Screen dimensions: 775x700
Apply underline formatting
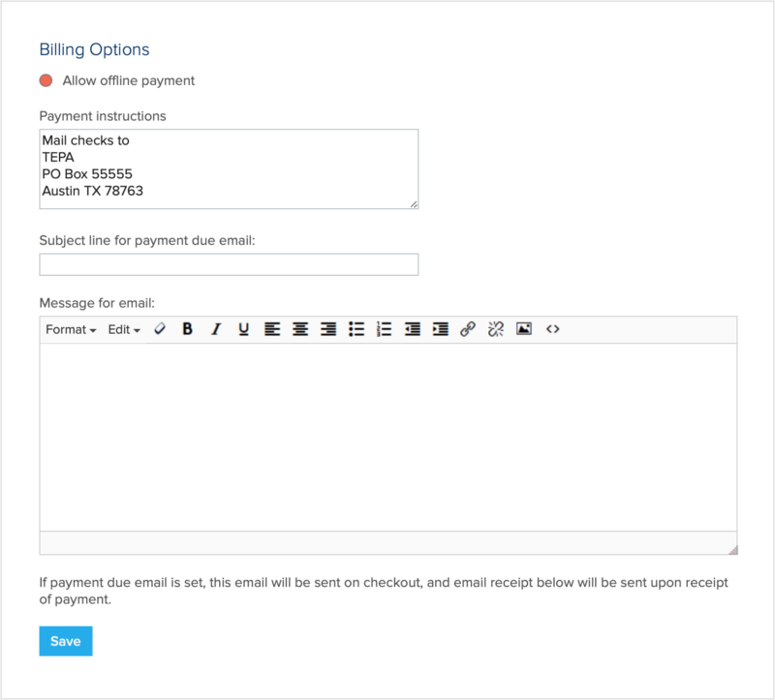244,329
